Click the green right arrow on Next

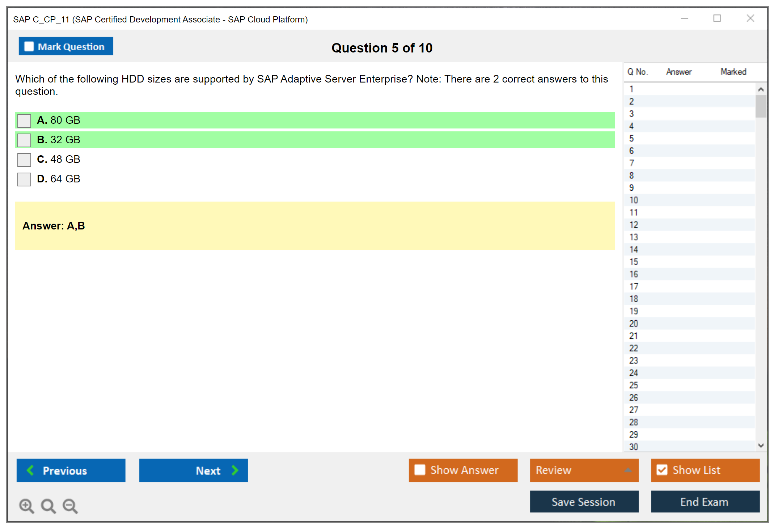click(235, 470)
